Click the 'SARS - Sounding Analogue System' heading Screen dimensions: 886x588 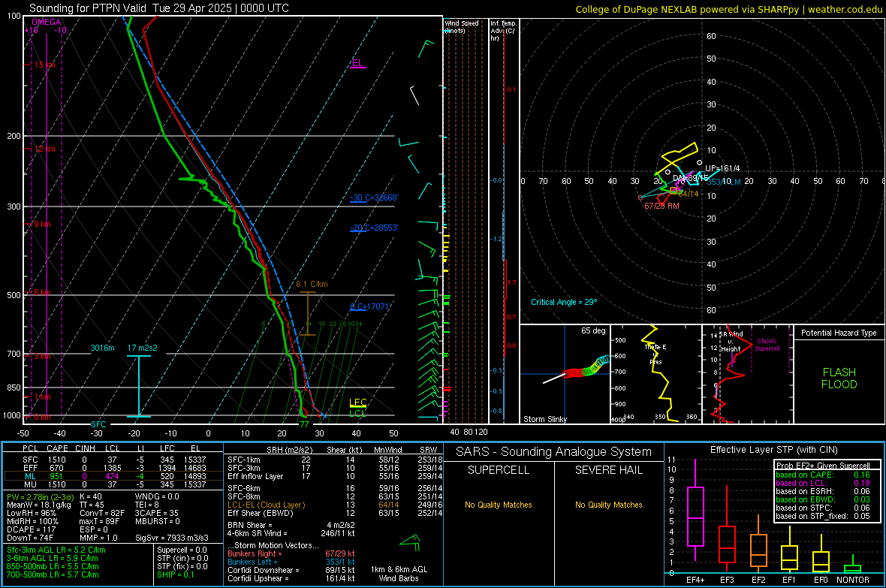coord(553,452)
